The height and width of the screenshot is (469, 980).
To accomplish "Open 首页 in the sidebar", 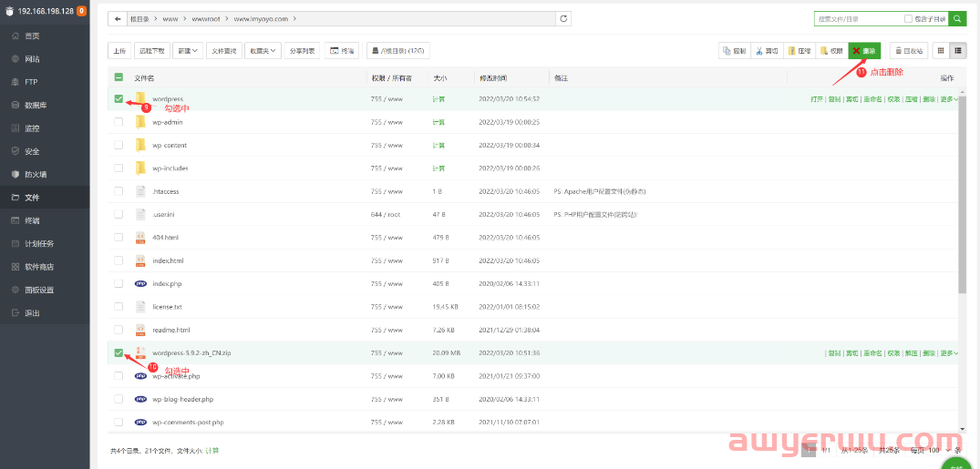I will [45, 36].
